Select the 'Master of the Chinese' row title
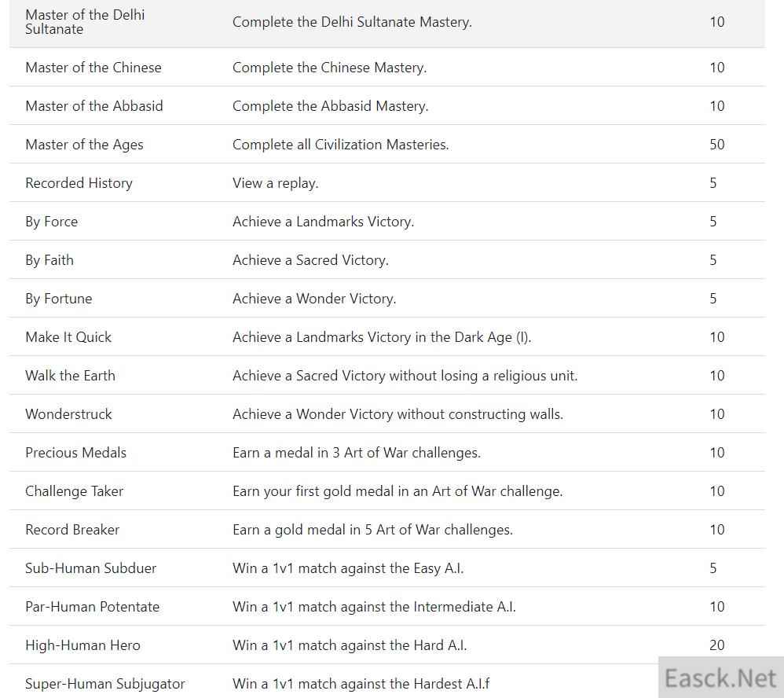This screenshot has width=784, height=698. point(93,68)
